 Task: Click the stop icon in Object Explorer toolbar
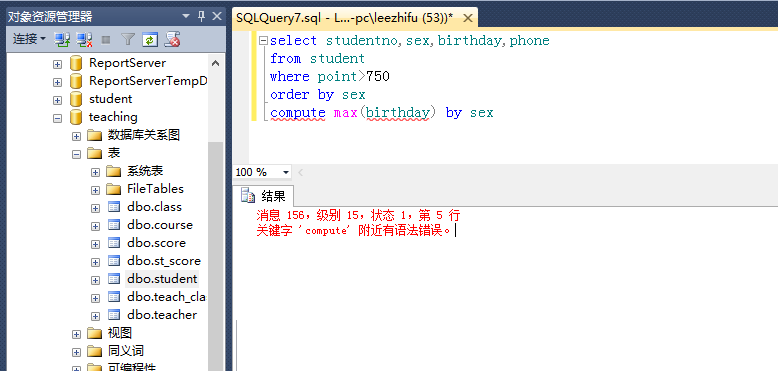pos(106,40)
